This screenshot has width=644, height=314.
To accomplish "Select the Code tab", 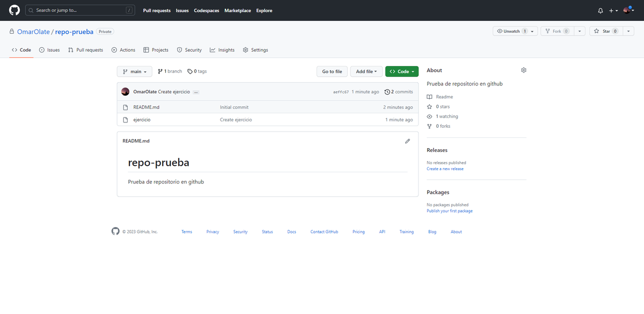I will [21, 50].
